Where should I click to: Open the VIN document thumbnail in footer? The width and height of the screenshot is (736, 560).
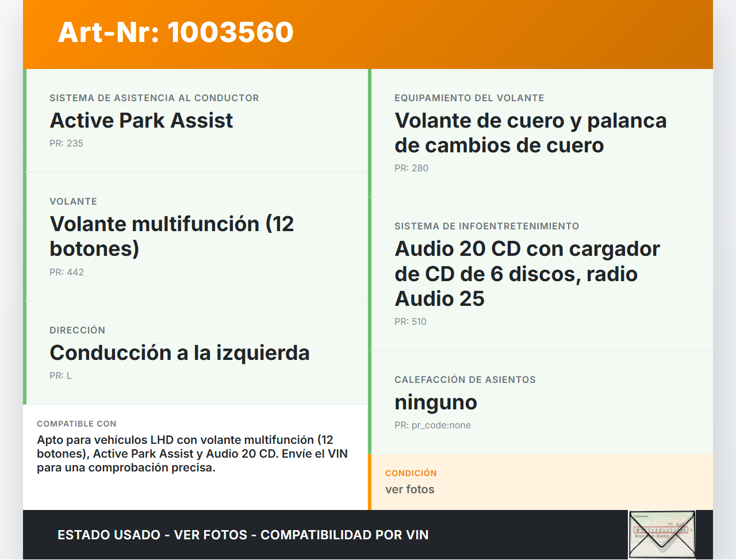[662, 535]
